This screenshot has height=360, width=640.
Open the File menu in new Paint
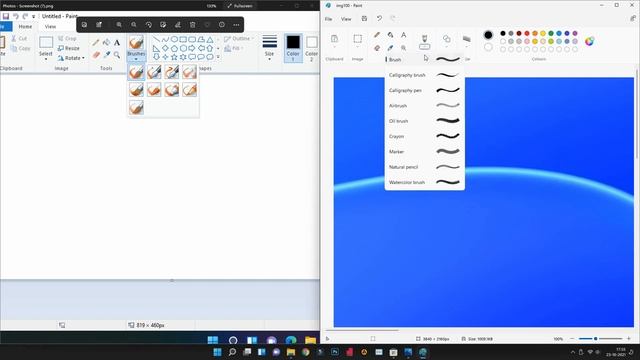pyautogui.click(x=329, y=19)
